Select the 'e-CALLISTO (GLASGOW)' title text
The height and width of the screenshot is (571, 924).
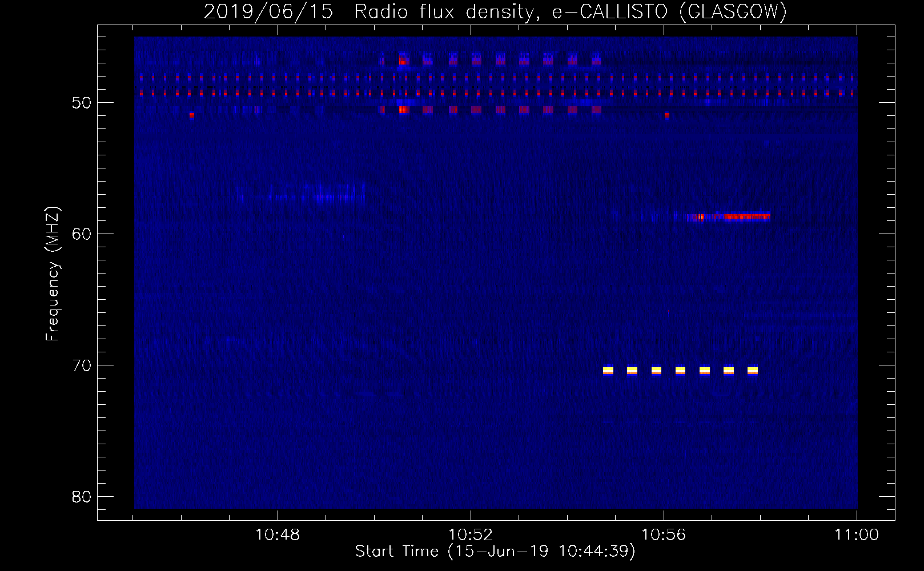pyautogui.click(x=669, y=11)
